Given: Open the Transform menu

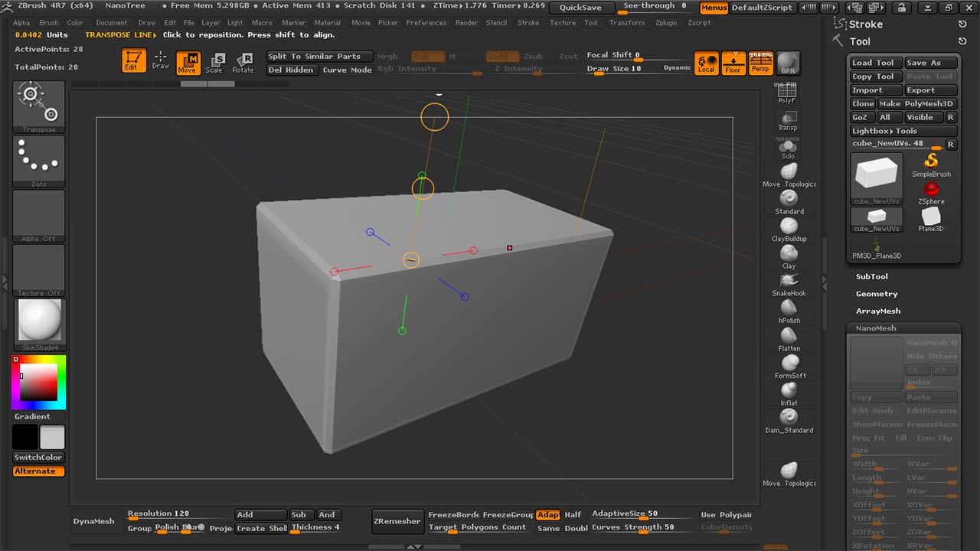Looking at the screenshot, I should pyautogui.click(x=627, y=23).
